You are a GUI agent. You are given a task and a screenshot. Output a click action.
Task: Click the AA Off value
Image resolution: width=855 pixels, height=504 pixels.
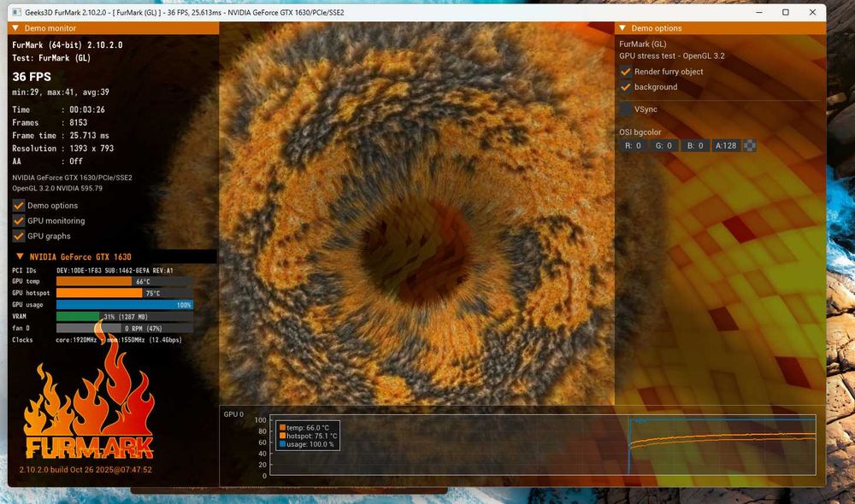pos(76,161)
